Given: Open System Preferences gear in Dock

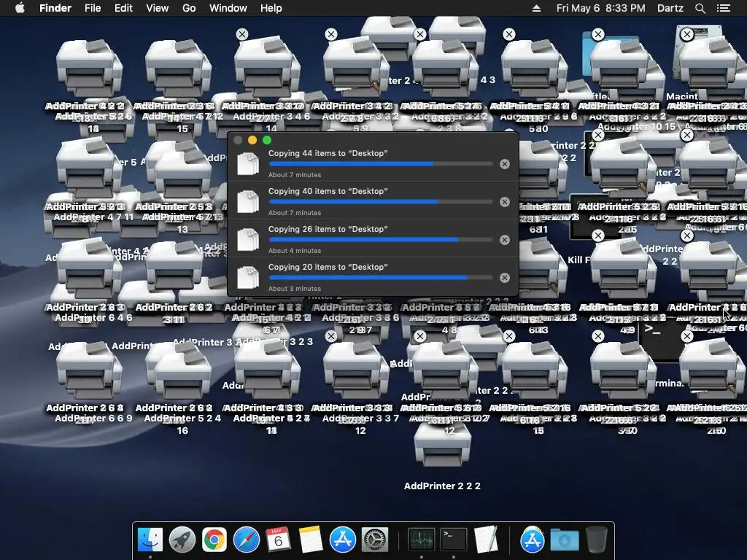Looking at the screenshot, I should click(x=375, y=540).
